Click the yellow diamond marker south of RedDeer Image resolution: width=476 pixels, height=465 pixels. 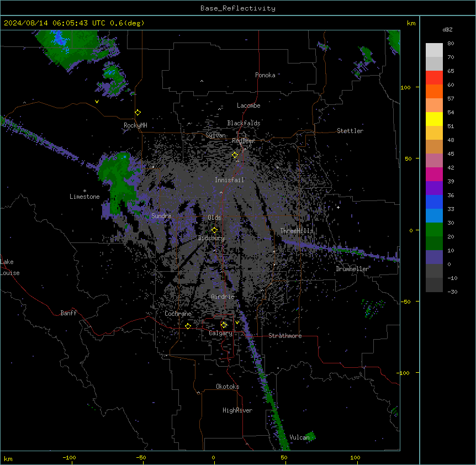click(235, 155)
